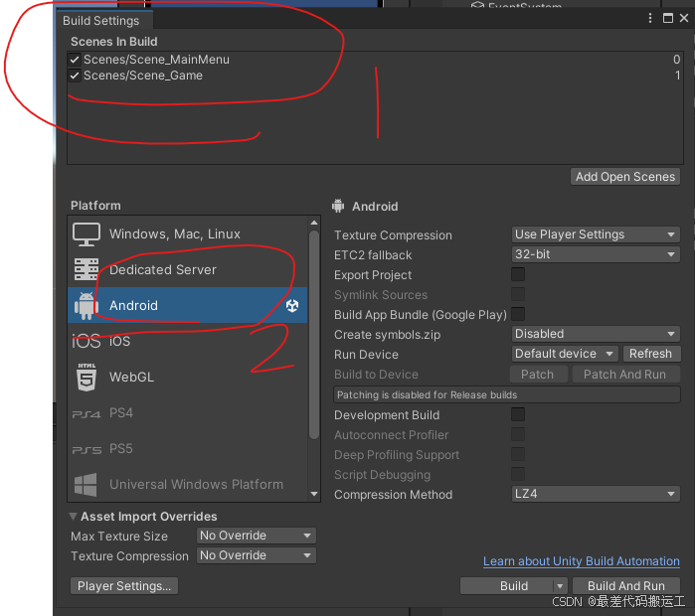The width and height of the screenshot is (695, 616).
Task: Click the Patch button
Action: 538,375
